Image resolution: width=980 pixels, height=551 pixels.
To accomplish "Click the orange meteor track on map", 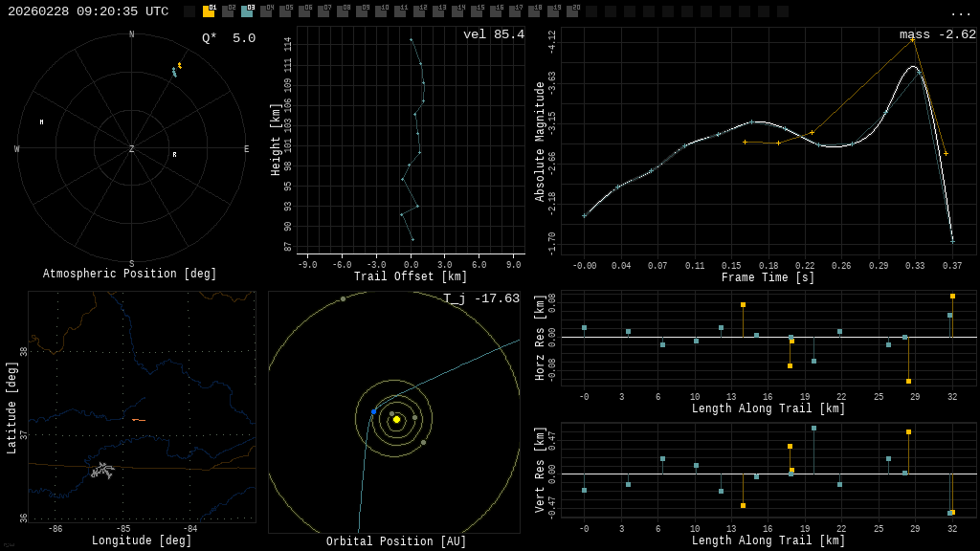I will point(139,420).
